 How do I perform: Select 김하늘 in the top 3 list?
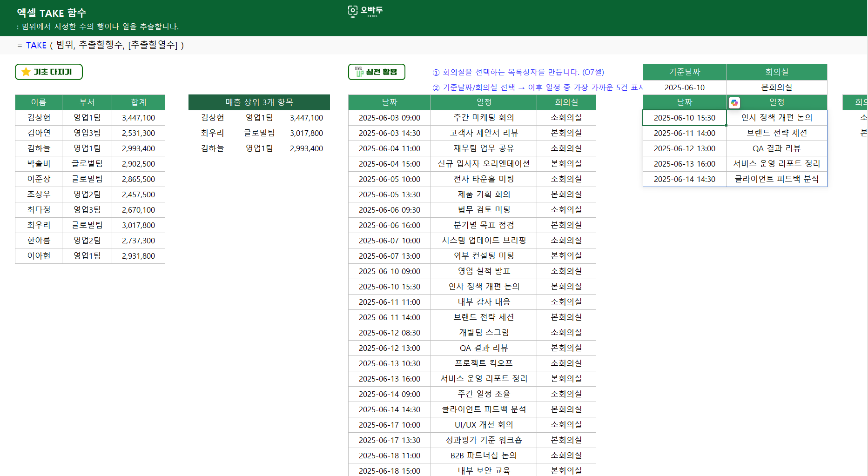point(212,148)
